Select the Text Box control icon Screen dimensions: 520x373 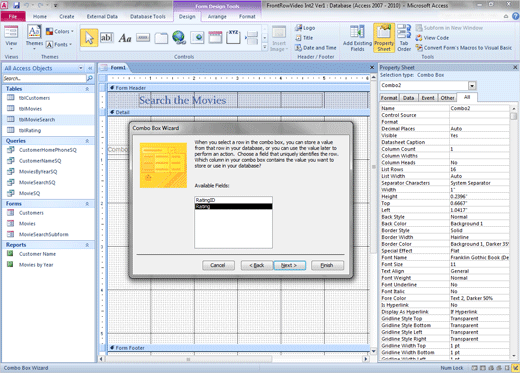coord(107,38)
